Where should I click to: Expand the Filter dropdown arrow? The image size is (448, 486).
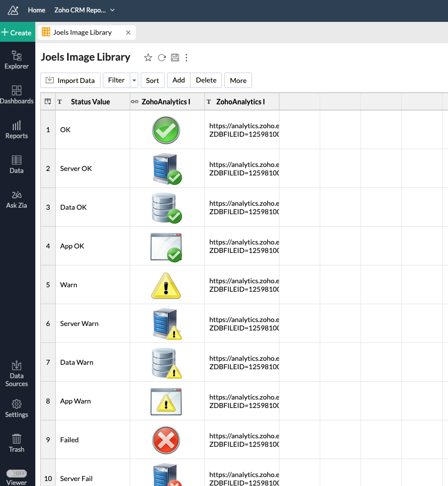[134, 81]
